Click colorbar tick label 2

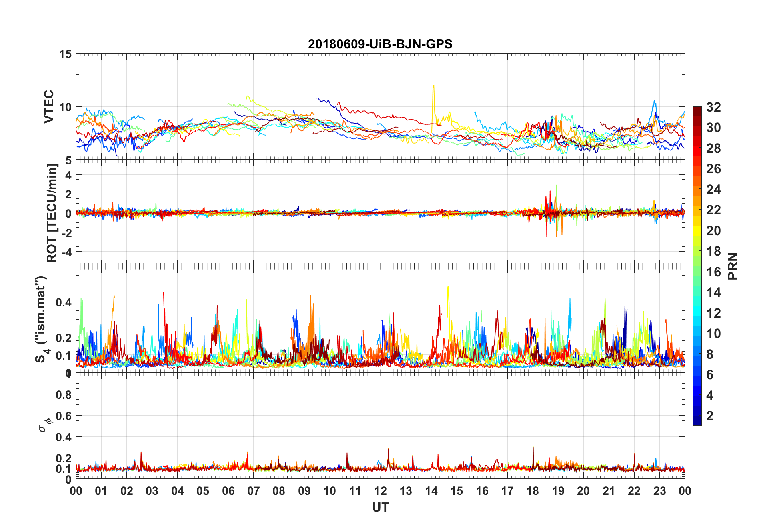click(710, 416)
